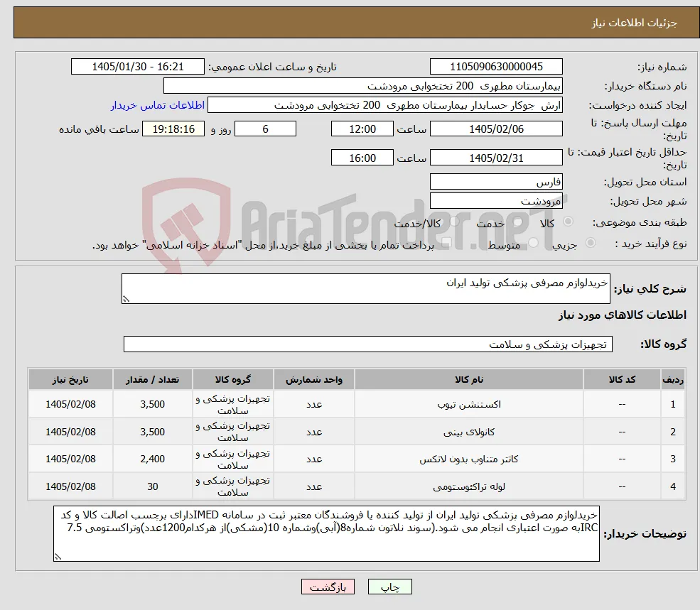Click the response deadline date 1405/02/06
The width and height of the screenshot is (700, 610).
[x=496, y=129]
